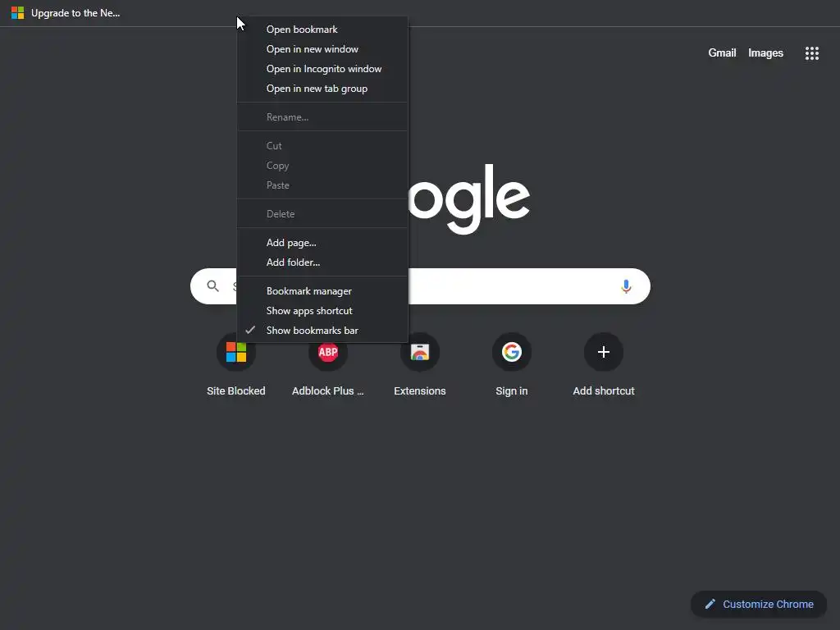Click the 'Add shortcut' label text

[x=604, y=391]
